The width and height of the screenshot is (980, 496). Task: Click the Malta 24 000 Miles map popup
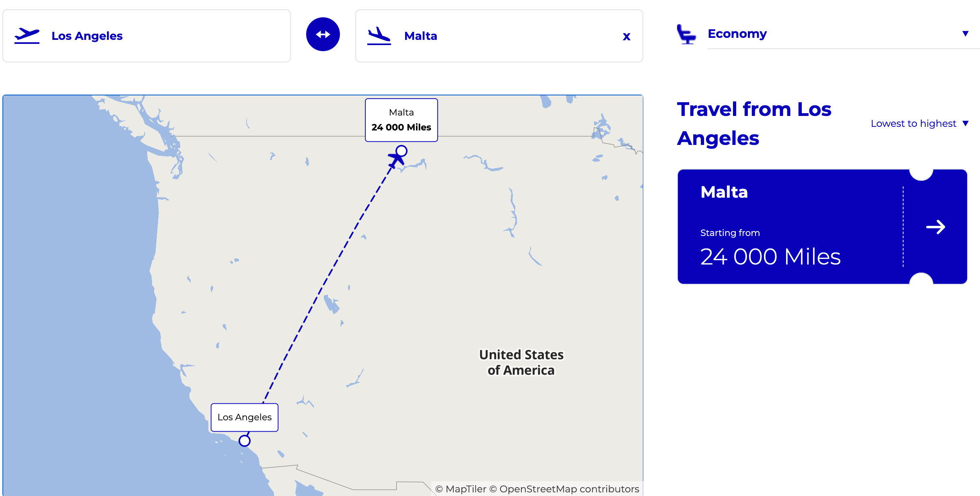click(x=401, y=120)
